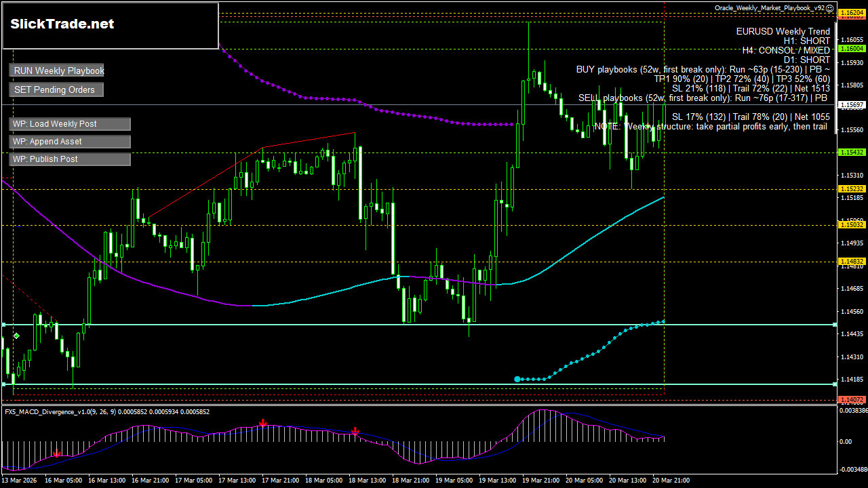Click the D1: SHORT trend line
868x488 pixels.
806,60
